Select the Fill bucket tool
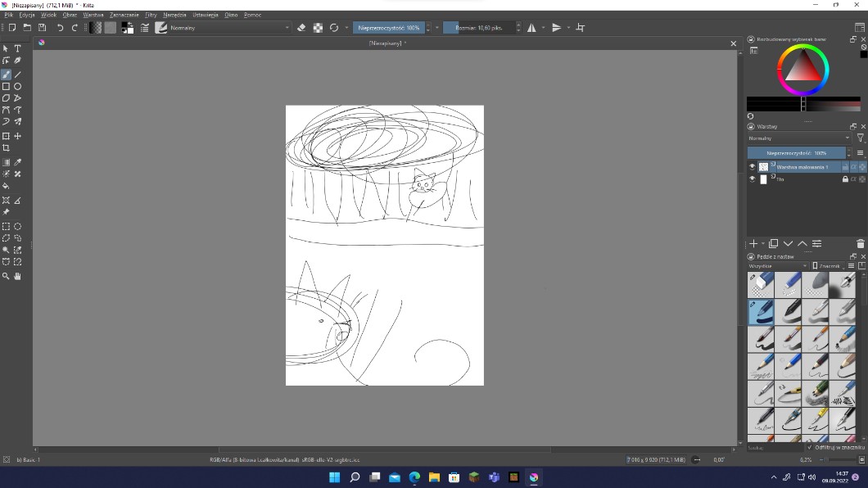This screenshot has height=488, width=868. 6,186
